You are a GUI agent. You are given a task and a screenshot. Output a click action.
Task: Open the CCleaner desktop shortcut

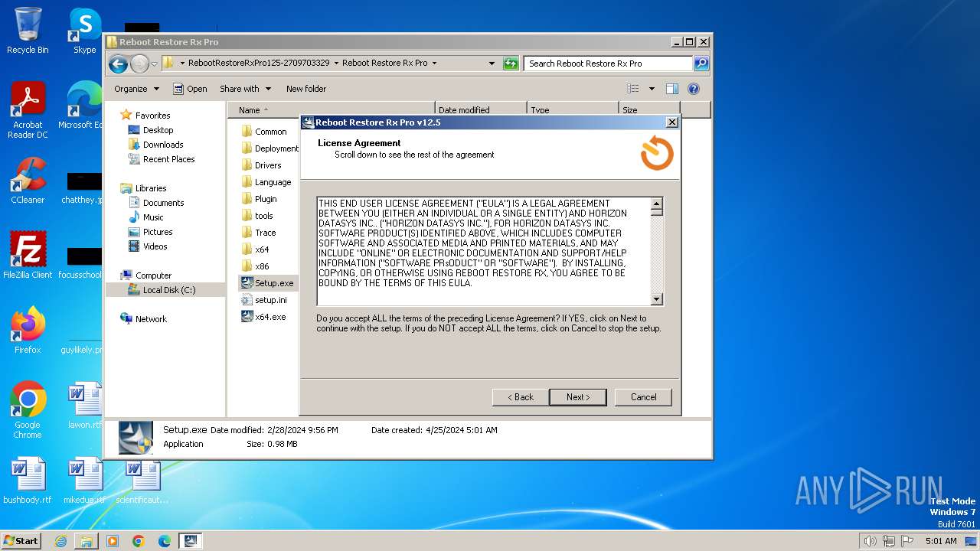[28, 181]
